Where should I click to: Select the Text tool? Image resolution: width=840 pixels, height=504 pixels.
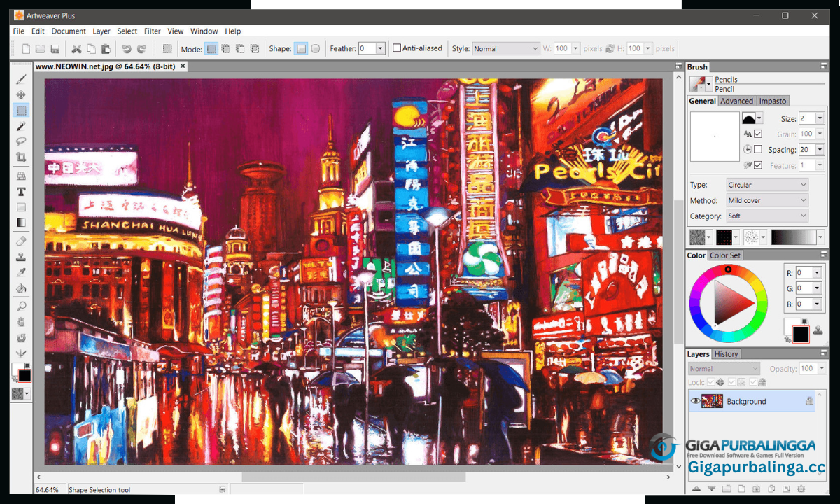coord(22,192)
